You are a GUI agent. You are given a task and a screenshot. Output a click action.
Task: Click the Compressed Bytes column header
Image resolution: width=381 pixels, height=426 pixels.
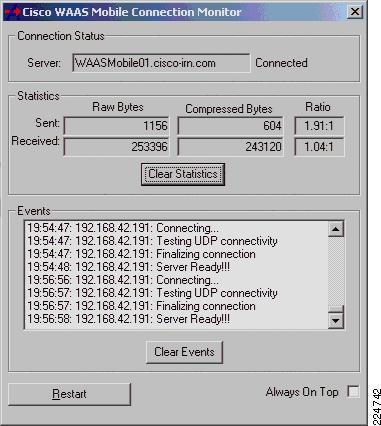(229, 109)
